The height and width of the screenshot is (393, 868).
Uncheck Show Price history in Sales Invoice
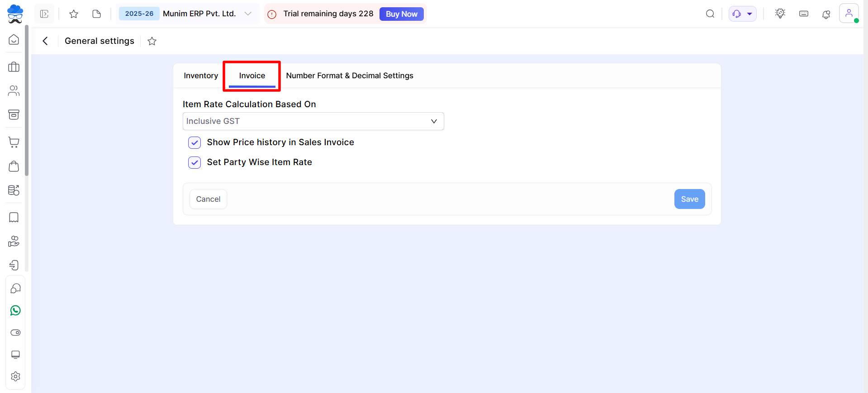click(x=194, y=142)
